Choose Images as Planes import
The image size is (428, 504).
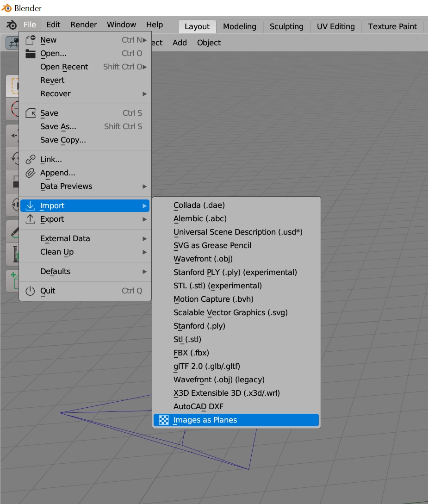pyautogui.click(x=236, y=420)
